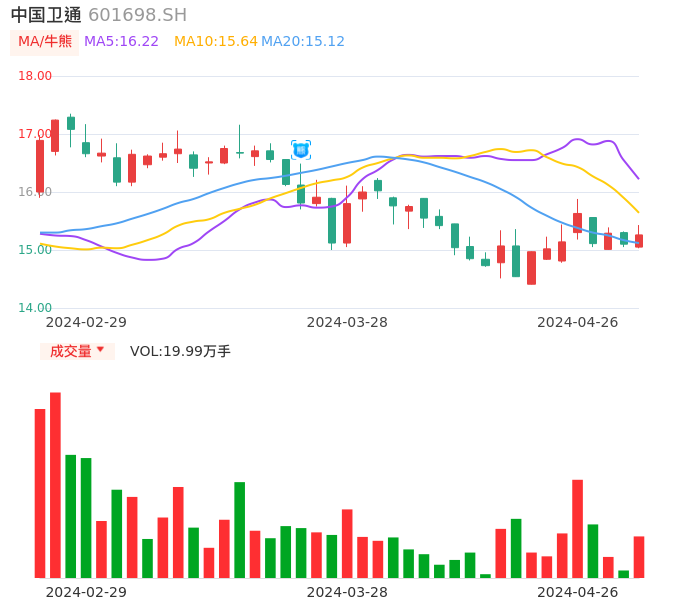The image size is (686, 606).
Task: Open the 成交量 indicator dropdown
Action: [x=77, y=351]
